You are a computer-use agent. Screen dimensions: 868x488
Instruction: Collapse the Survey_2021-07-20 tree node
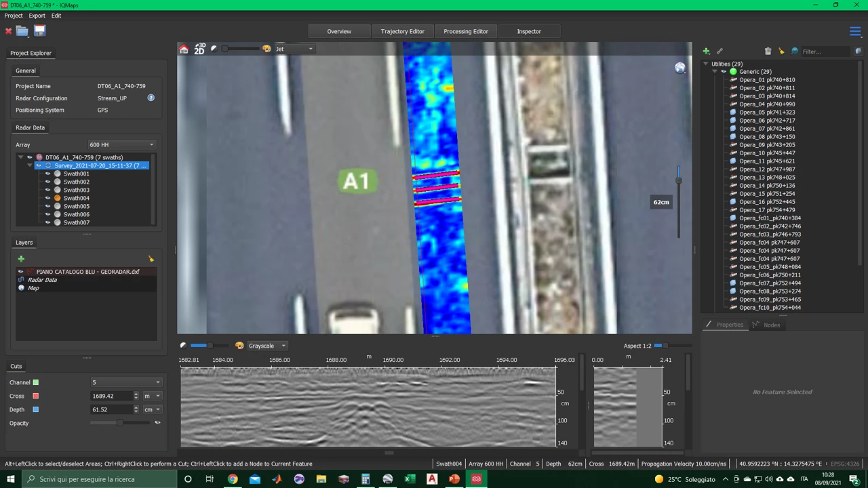point(30,165)
